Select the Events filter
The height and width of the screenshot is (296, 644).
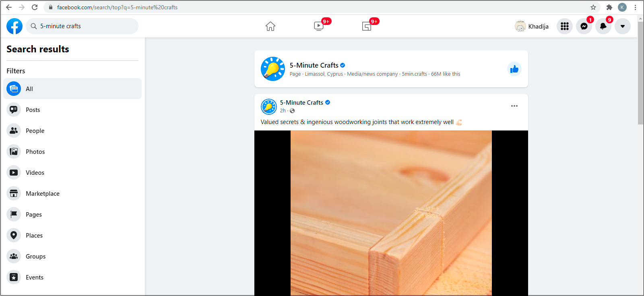(72, 277)
